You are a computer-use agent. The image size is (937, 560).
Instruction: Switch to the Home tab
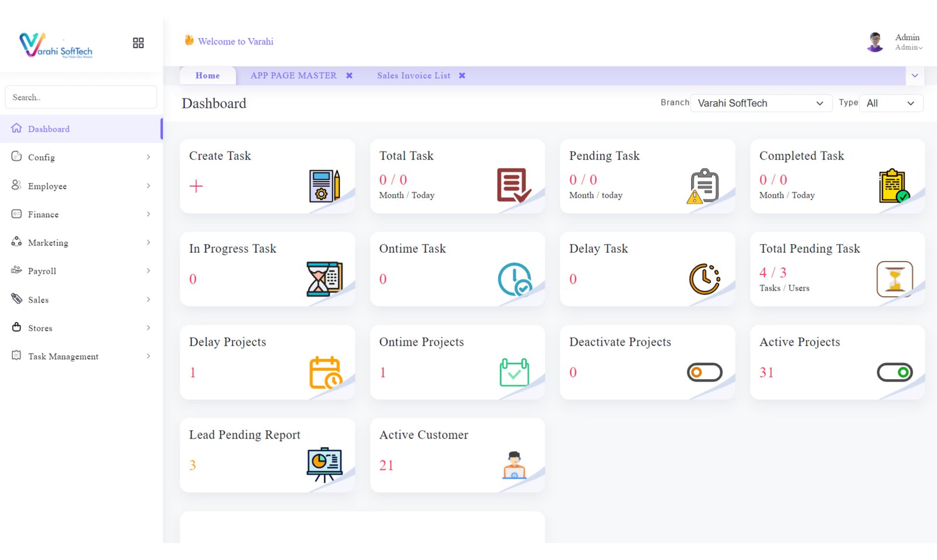(x=208, y=75)
